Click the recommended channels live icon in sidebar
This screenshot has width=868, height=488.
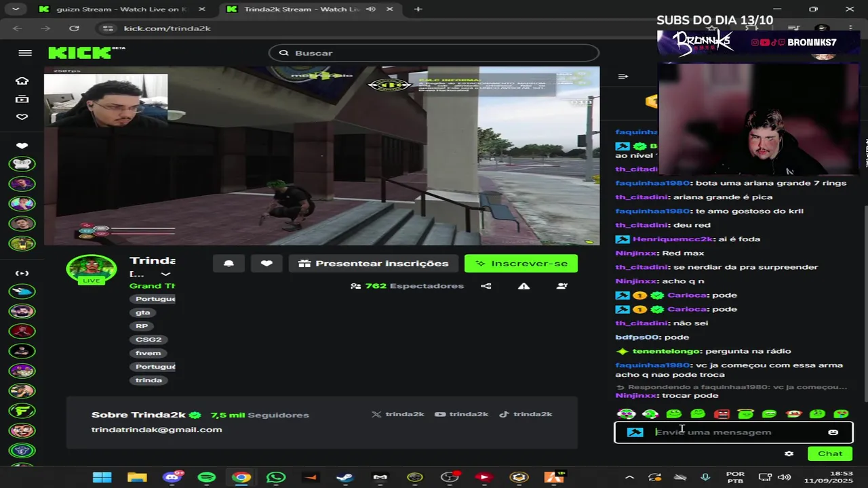(x=22, y=273)
